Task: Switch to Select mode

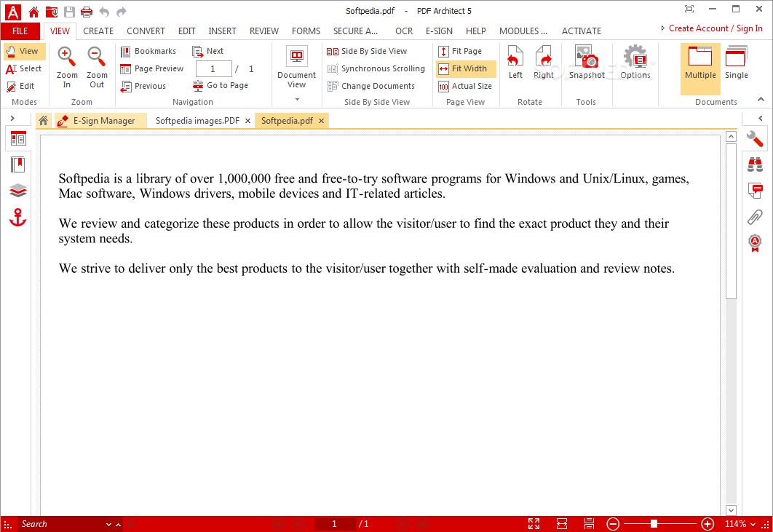Action: tap(24, 69)
